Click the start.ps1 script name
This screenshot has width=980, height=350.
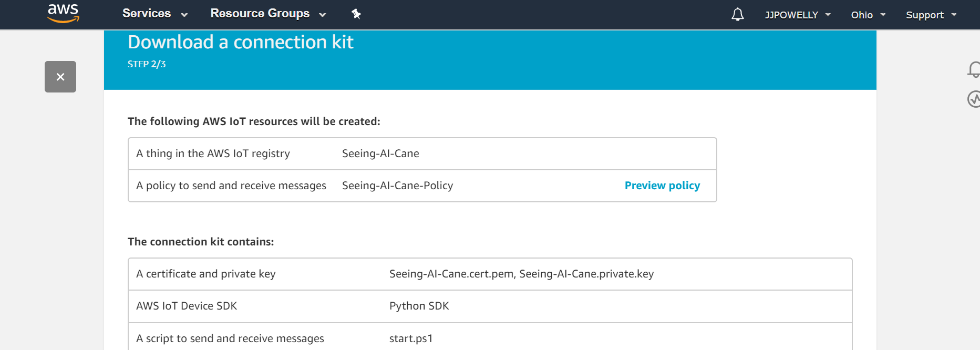[x=410, y=338]
